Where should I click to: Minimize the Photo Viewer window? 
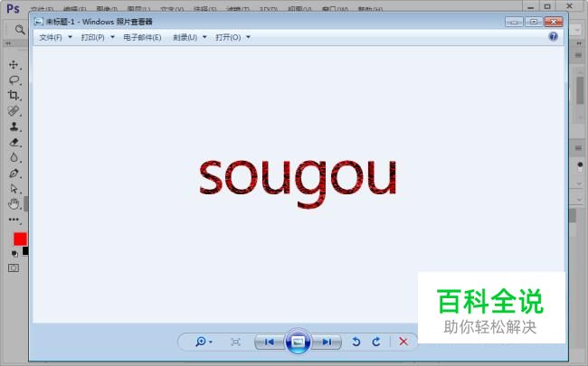click(514, 22)
